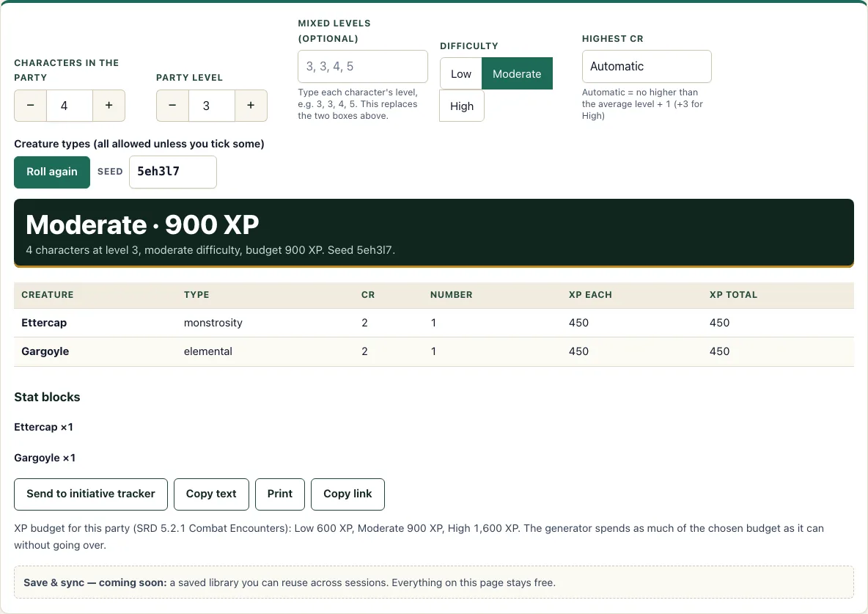868x614 pixels.
Task: Click the Copy link button
Action: click(x=347, y=494)
